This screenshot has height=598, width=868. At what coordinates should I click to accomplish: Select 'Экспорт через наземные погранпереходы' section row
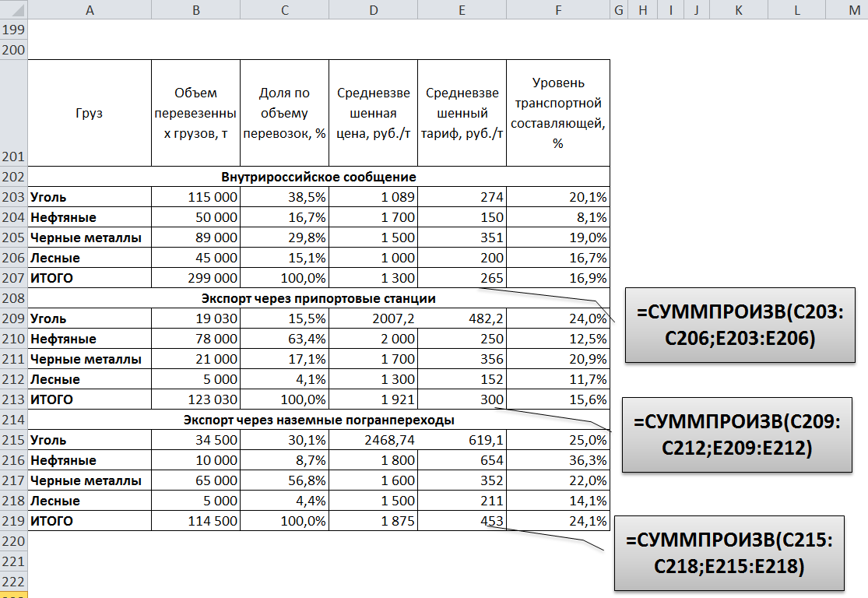coord(319,420)
